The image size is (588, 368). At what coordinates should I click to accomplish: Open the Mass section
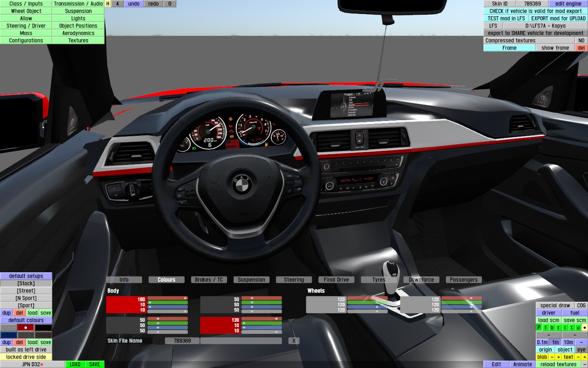(x=26, y=33)
